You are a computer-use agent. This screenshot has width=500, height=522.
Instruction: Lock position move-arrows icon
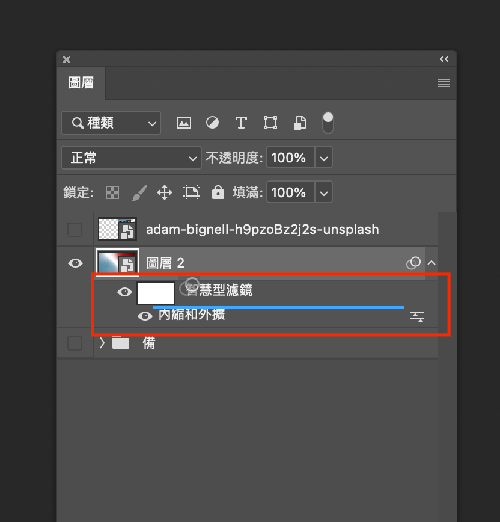165,193
